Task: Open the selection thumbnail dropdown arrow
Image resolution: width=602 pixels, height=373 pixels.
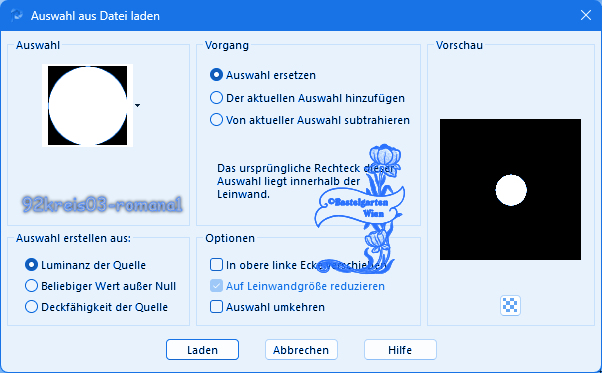Action: 137,106
